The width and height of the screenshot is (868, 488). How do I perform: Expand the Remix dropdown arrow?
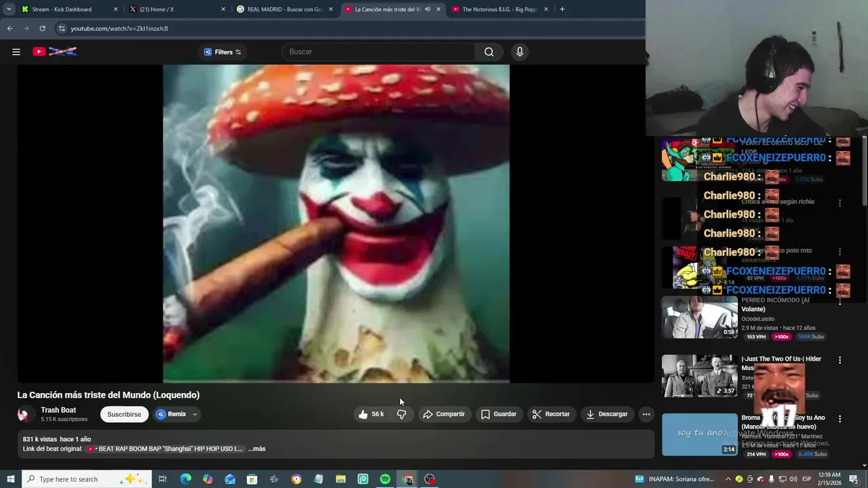(195, 414)
